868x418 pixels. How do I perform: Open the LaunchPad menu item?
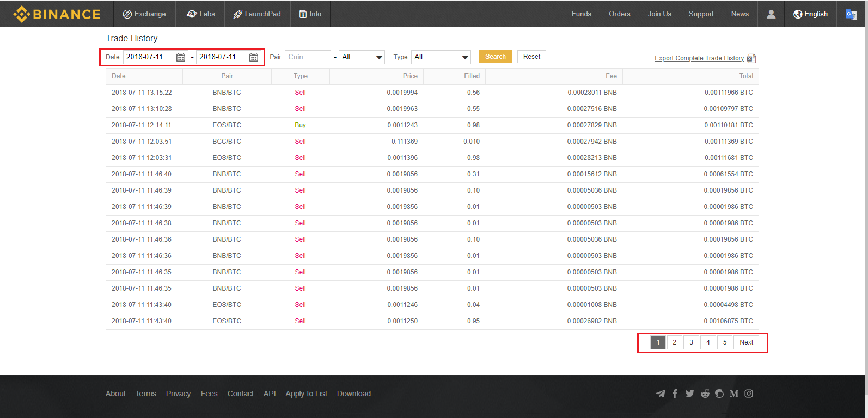click(257, 14)
